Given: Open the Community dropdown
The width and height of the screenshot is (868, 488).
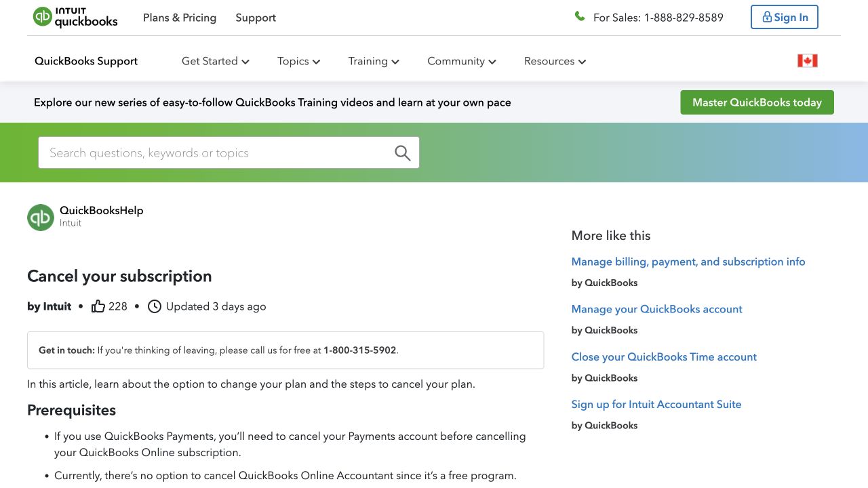Looking at the screenshot, I should (x=462, y=61).
